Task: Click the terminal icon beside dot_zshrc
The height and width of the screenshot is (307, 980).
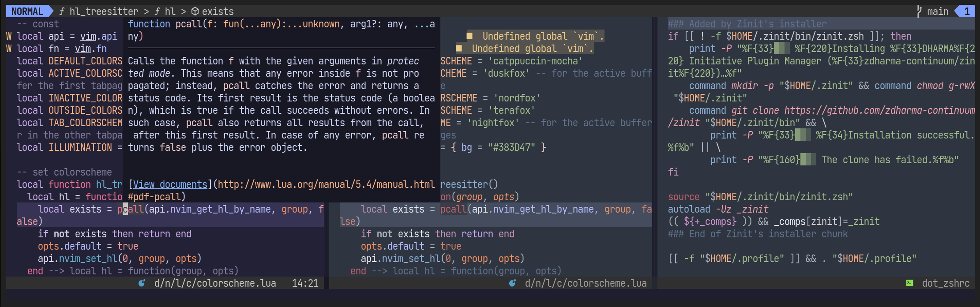Action: click(909, 283)
